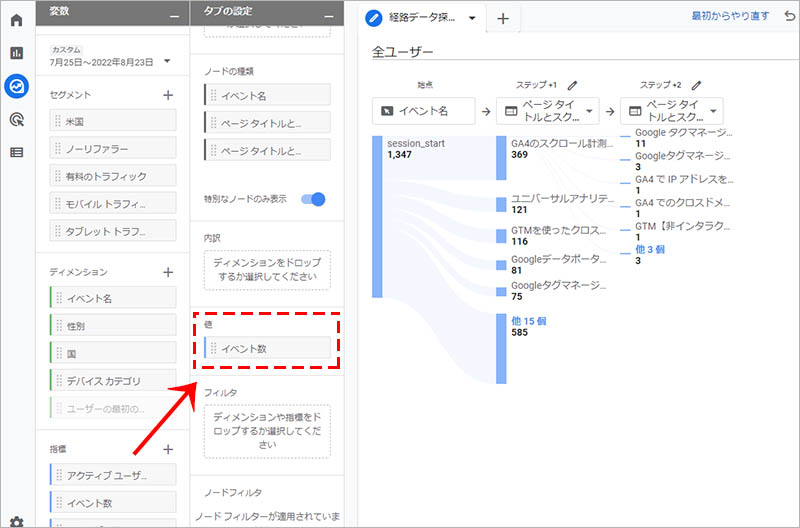
Task: Add a new exploration tab
Action: click(503, 18)
